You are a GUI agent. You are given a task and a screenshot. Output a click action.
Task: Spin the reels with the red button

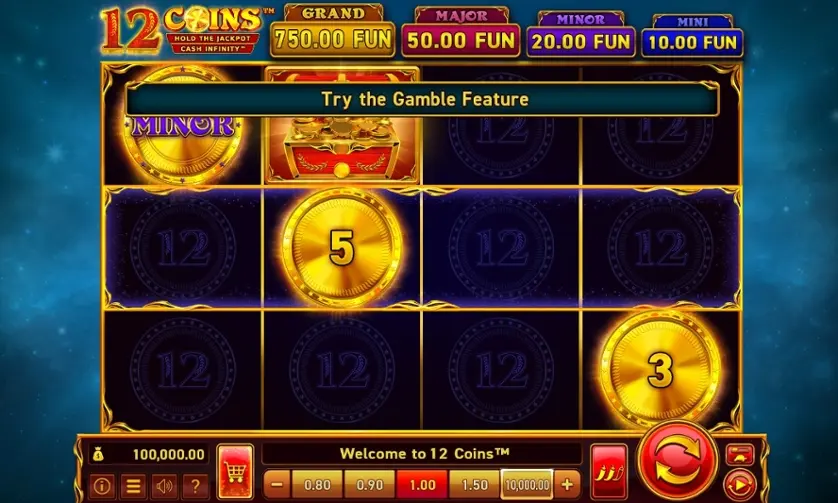677,460
